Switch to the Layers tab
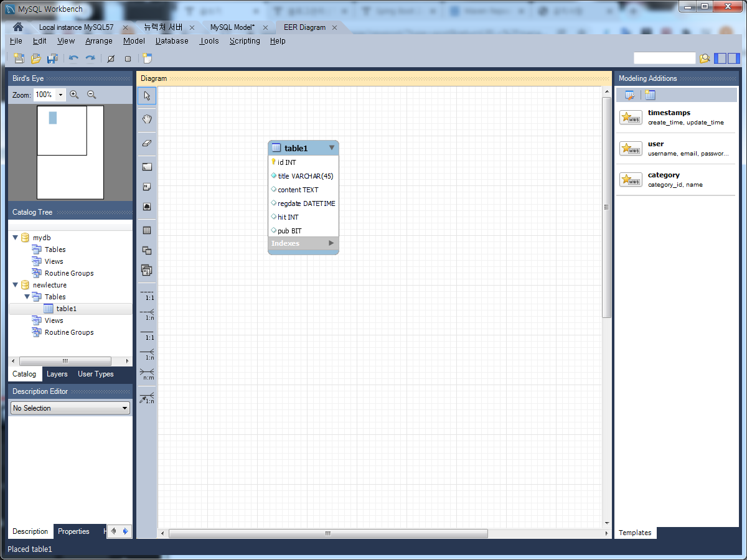Image resolution: width=747 pixels, height=560 pixels. [57, 374]
